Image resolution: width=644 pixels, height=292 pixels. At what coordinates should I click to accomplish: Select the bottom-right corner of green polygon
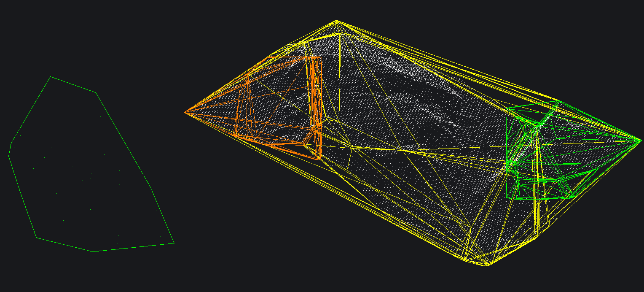(174, 243)
